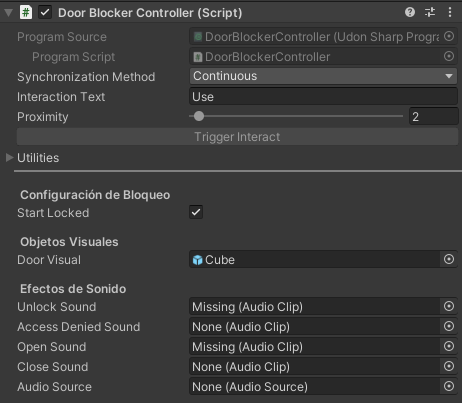The image size is (462, 403).
Task: Open object picker for Unlock Sound
Action: point(449,306)
